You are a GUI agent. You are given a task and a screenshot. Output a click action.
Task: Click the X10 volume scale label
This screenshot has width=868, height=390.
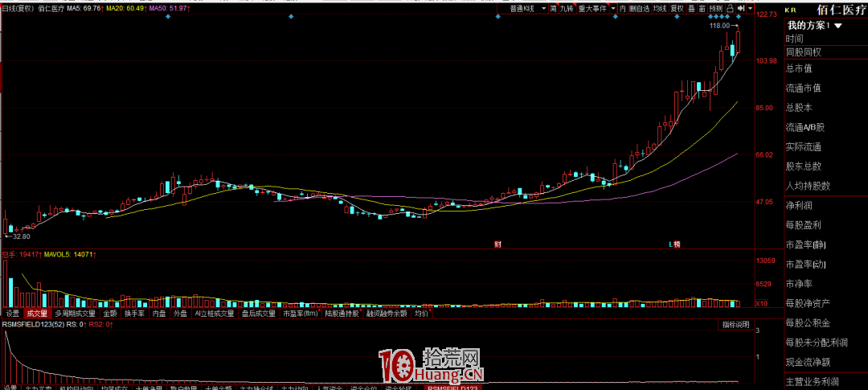pos(762,304)
